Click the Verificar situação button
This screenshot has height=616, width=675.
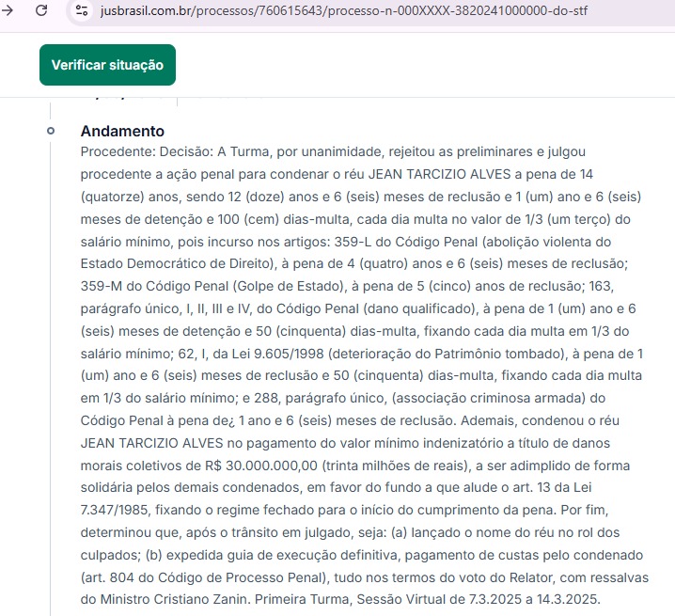(107, 65)
